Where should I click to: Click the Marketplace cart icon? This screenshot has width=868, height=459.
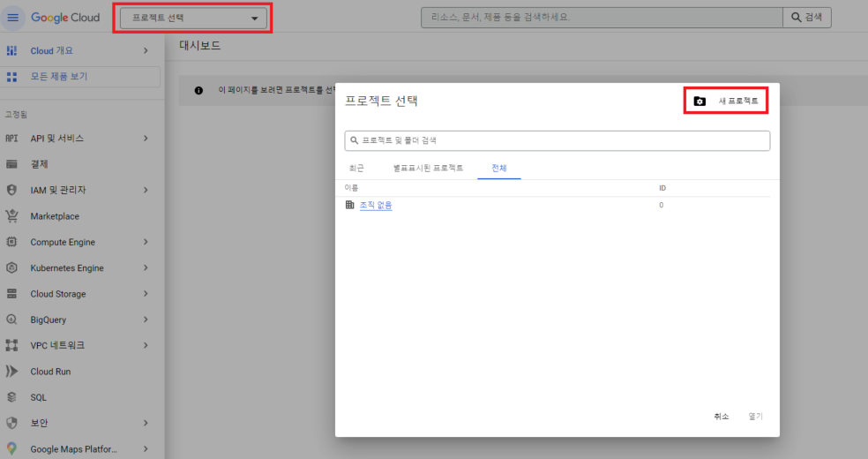pos(11,216)
